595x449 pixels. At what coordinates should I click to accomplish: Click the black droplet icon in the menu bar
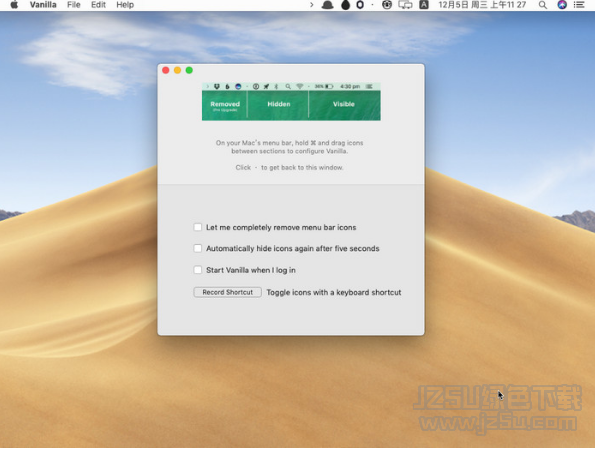(345, 5)
